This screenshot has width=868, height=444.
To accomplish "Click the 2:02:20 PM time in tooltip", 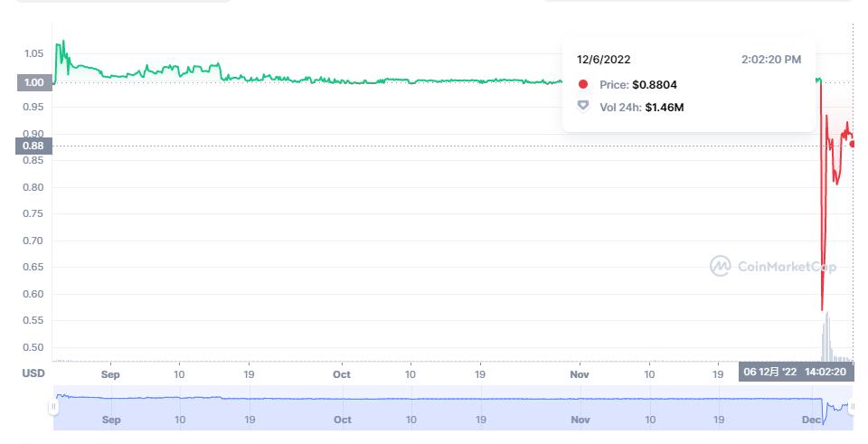I will (771, 60).
